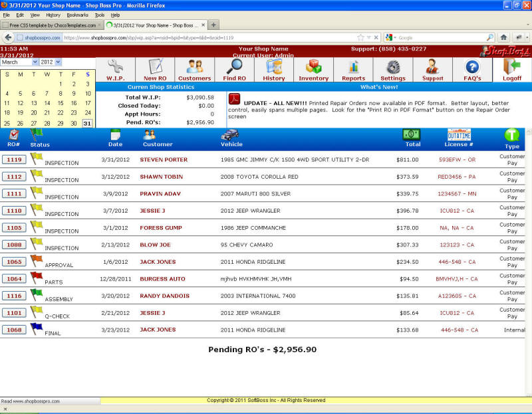Open the Edit menu
Screen dimensions: 532x414
[20, 15]
